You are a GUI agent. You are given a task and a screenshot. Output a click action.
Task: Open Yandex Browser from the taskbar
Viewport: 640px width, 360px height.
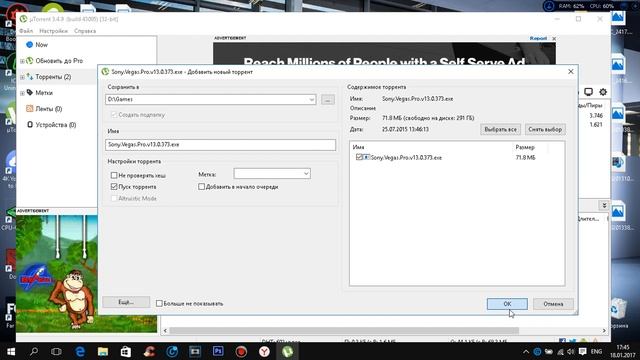(x=264, y=351)
